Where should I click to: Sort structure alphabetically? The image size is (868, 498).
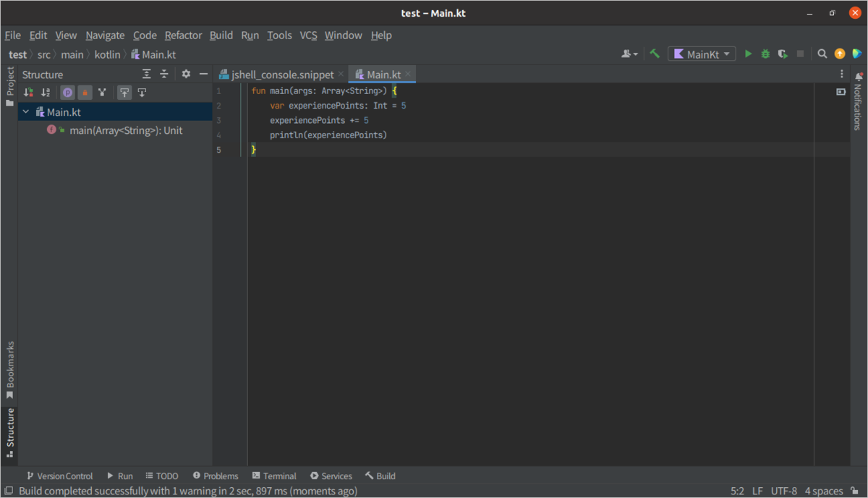(x=46, y=93)
